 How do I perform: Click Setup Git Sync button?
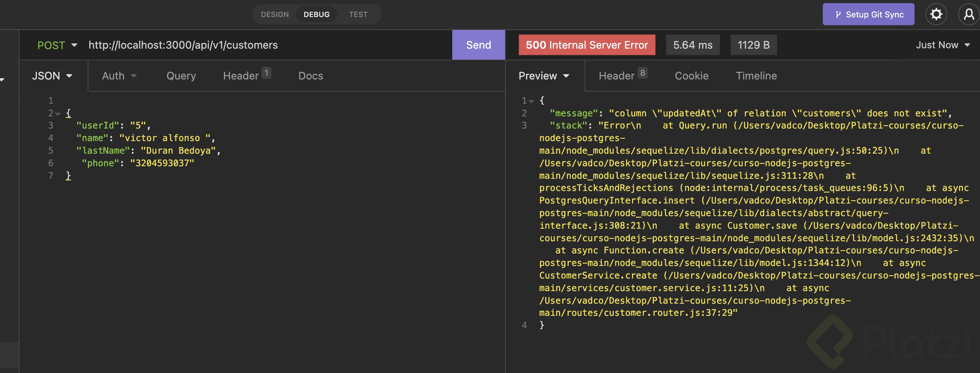pyautogui.click(x=868, y=15)
